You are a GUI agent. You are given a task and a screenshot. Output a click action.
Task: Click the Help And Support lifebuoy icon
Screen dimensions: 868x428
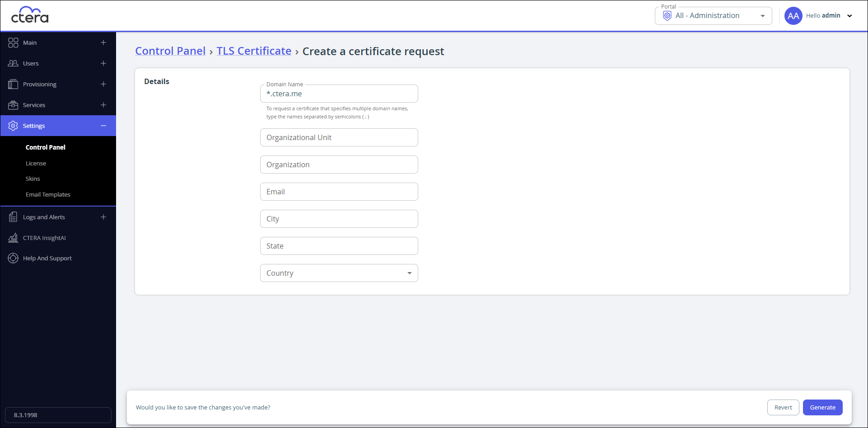pos(13,258)
